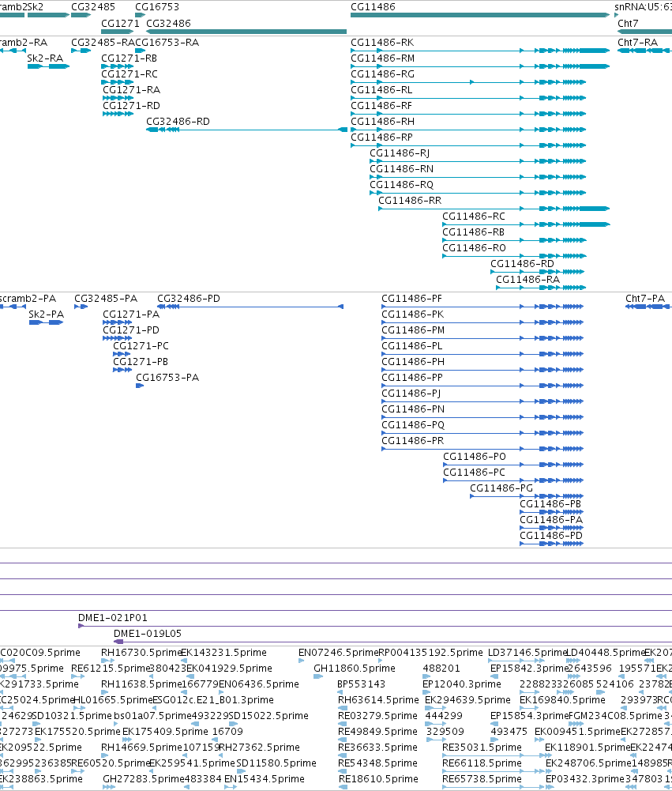672x791 pixels.
Task: Select EST EK294639.5prime
Action: coord(467,700)
